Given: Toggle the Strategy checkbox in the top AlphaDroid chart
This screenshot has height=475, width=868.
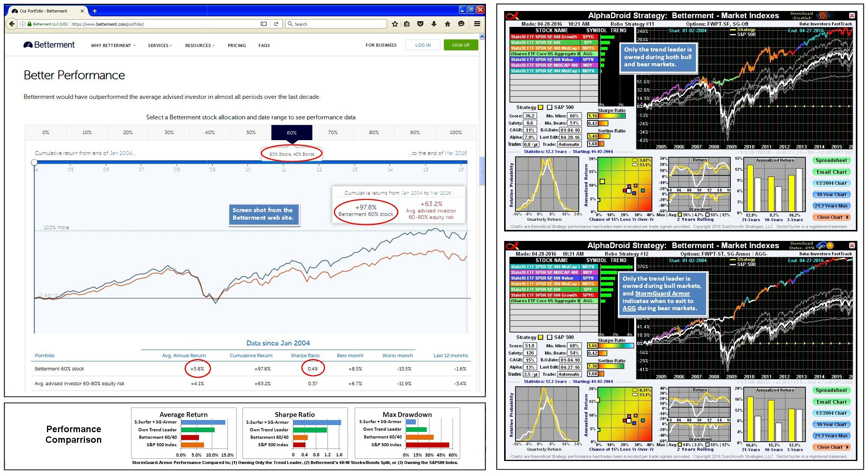Looking at the screenshot, I should pos(541,108).
